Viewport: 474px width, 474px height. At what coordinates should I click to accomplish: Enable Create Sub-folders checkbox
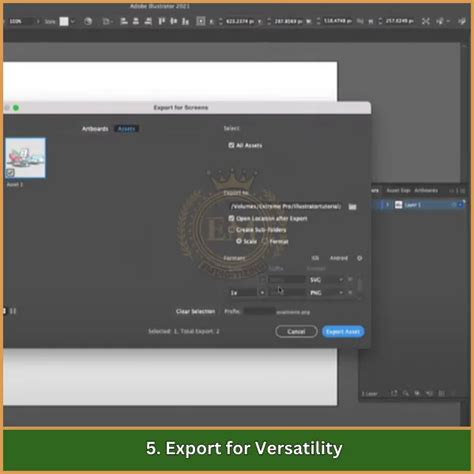click(x=231, y=230)
